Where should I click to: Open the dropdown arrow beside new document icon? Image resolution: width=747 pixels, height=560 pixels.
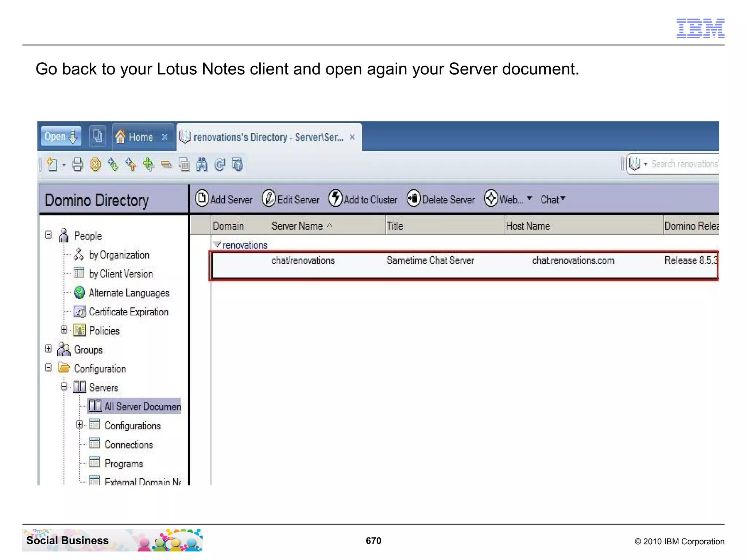(64, 165)
